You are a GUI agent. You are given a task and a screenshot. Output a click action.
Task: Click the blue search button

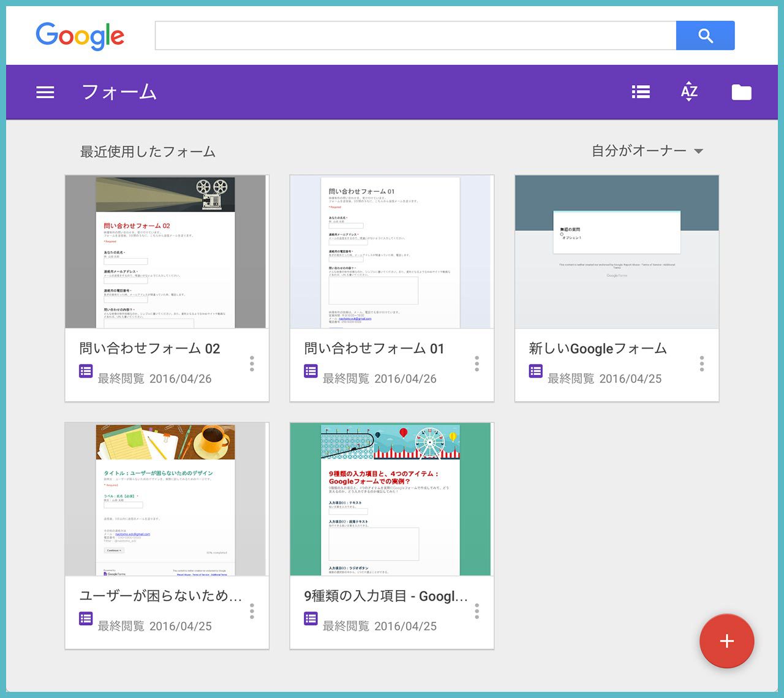[x=705, y=36]
